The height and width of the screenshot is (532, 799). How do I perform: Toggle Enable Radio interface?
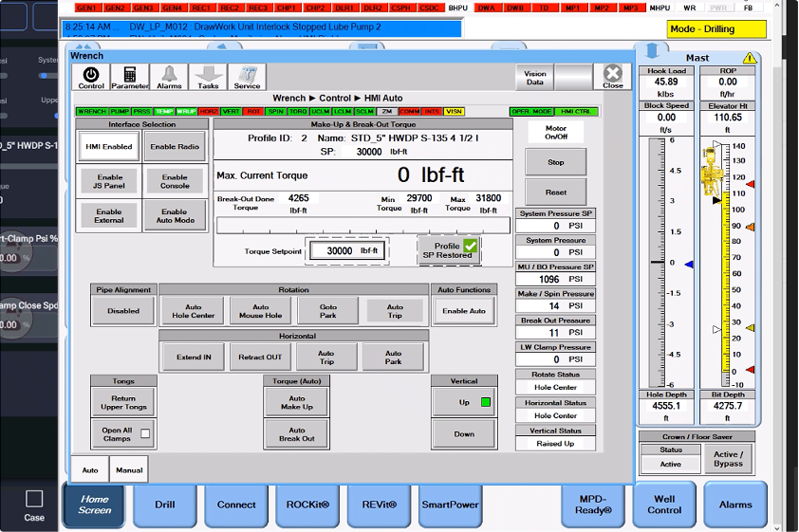pyautogui.click(x=175, y=147)
